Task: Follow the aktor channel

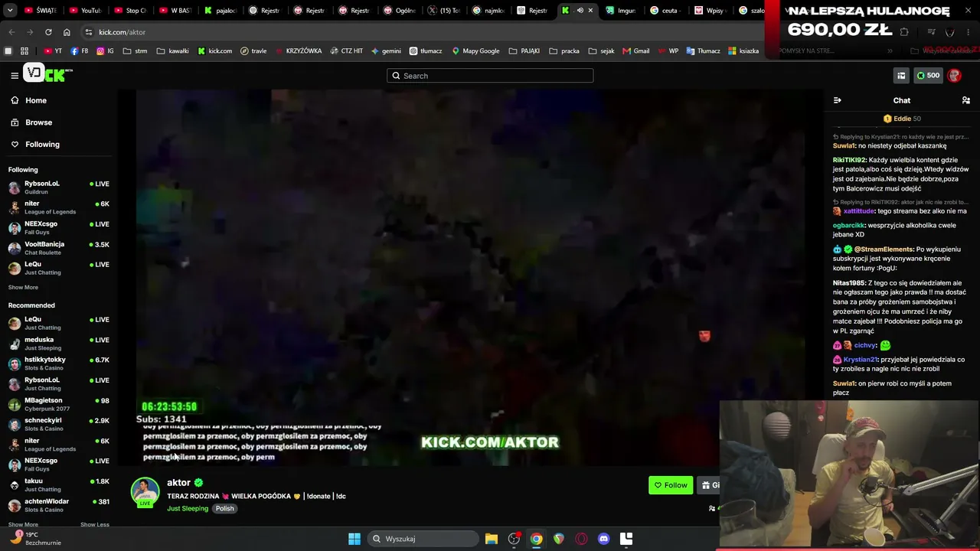Action: click(671, 485)
